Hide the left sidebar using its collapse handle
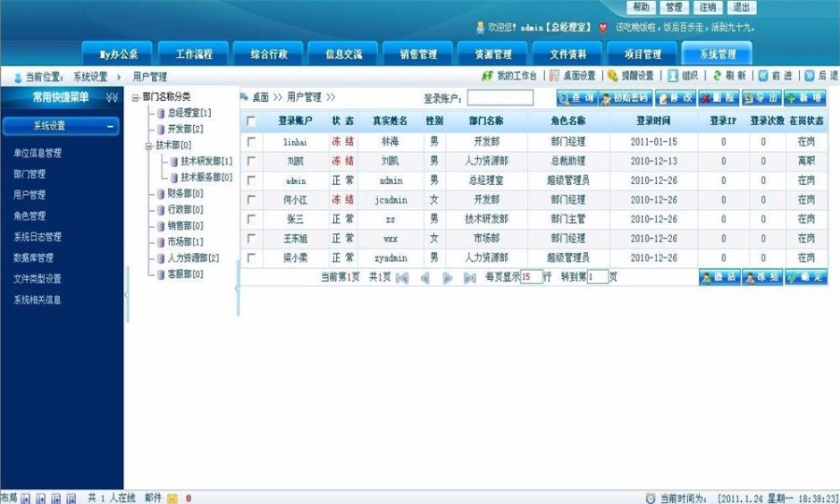 point(126,295)
